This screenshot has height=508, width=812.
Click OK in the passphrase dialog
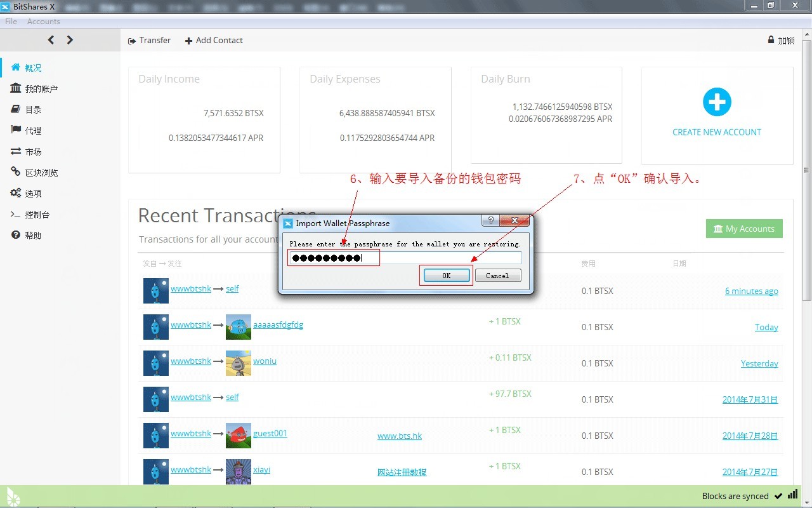click(x=447, y=276)
